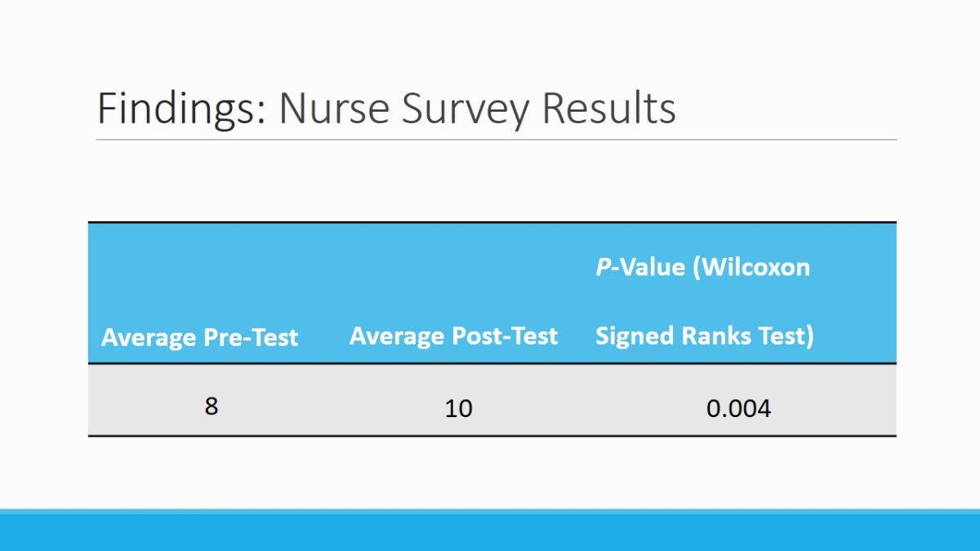980x551 pixels.
Task: Click the 0.004 p-value cell
Action: 738,408
